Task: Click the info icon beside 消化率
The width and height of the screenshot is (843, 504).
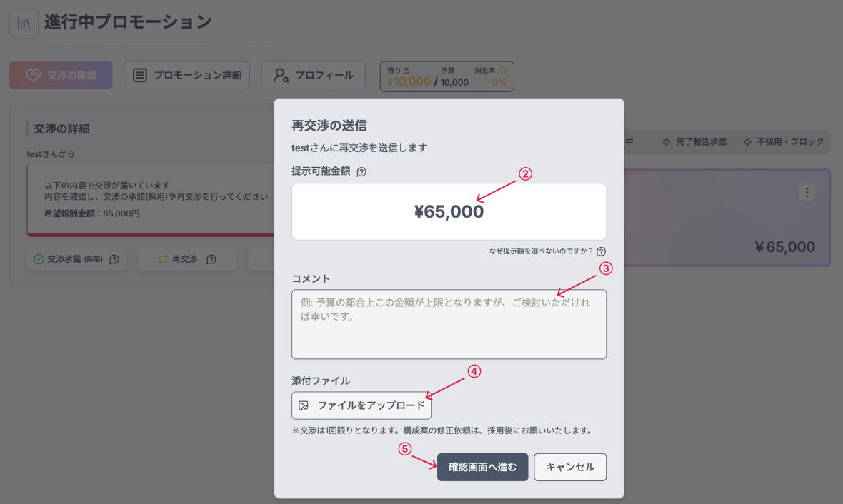Action: pos(502,71)
